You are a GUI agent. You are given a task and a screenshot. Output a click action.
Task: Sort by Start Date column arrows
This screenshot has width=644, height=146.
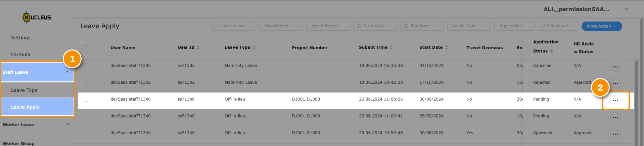pyautogui.click(x=447, y=47)
